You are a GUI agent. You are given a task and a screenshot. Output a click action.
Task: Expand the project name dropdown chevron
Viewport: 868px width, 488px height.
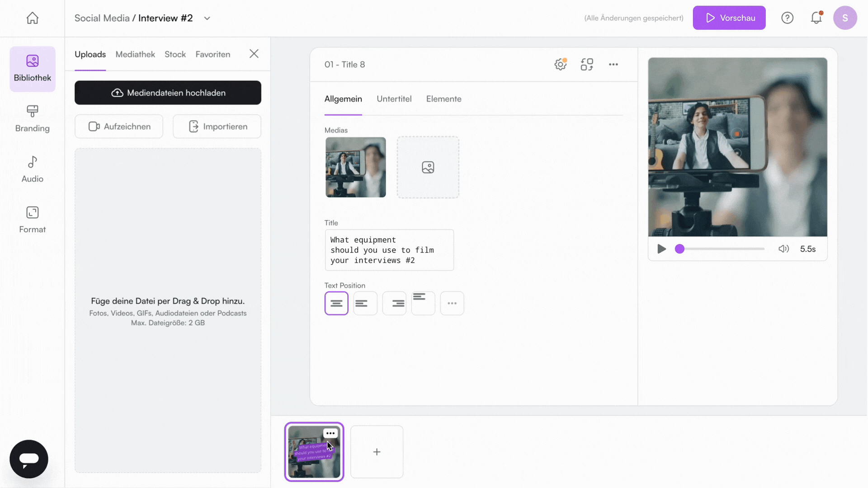[x=207, y=19]
